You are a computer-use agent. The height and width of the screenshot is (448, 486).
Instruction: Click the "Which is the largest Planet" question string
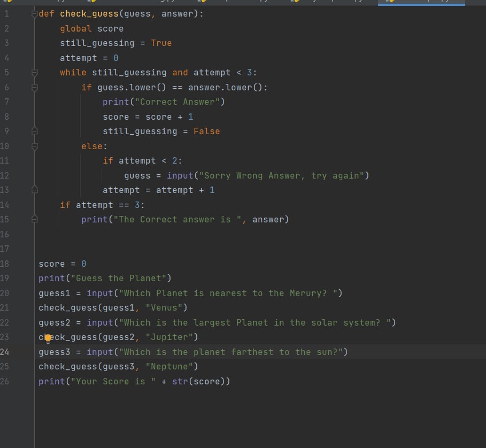255,322
